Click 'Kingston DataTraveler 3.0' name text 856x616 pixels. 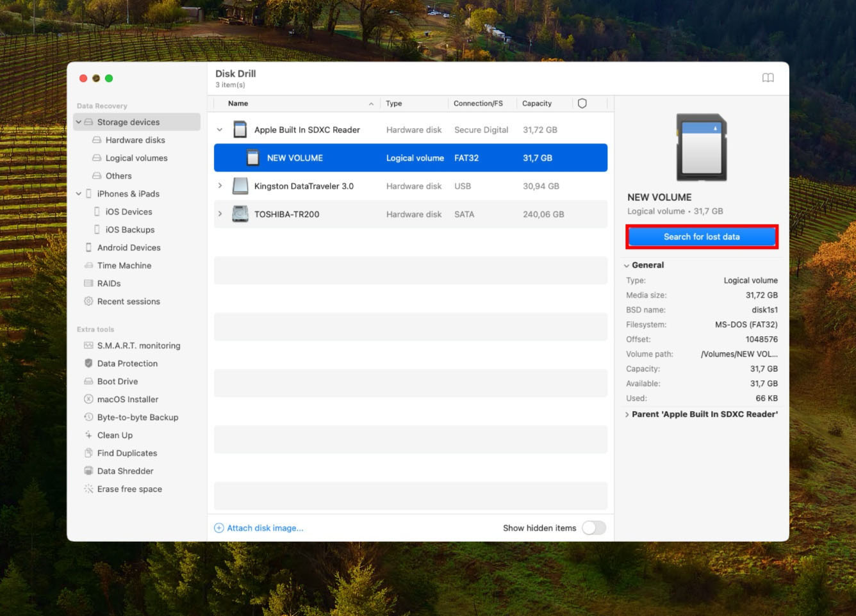click(x=304, y=186)
